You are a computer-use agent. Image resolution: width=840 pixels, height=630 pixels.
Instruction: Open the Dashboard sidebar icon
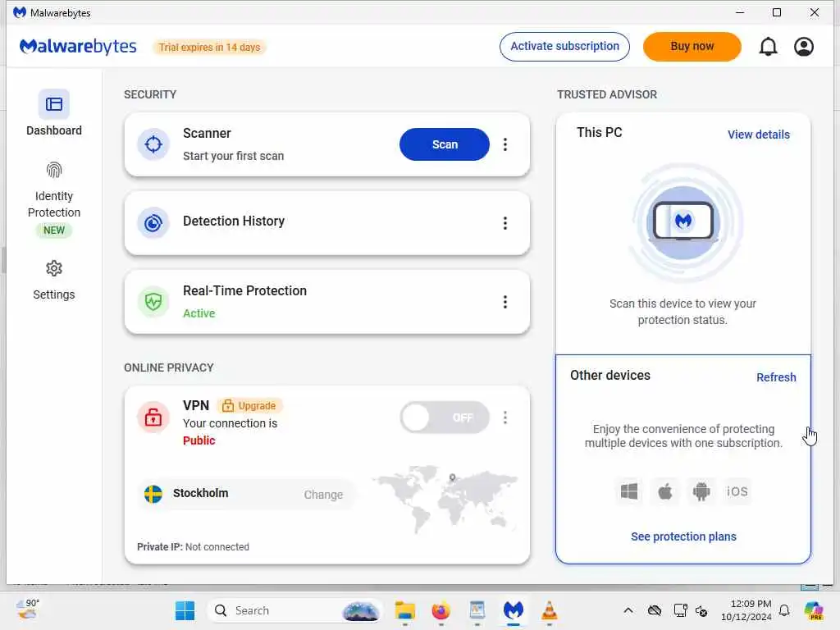(53, 104)
